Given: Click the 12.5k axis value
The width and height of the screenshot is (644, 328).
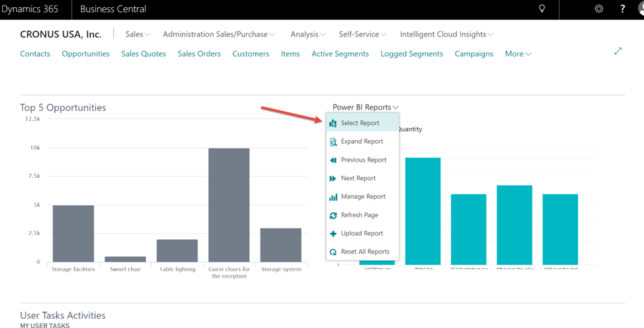Looking at the screenshot, I should click(x=32, y=119).
